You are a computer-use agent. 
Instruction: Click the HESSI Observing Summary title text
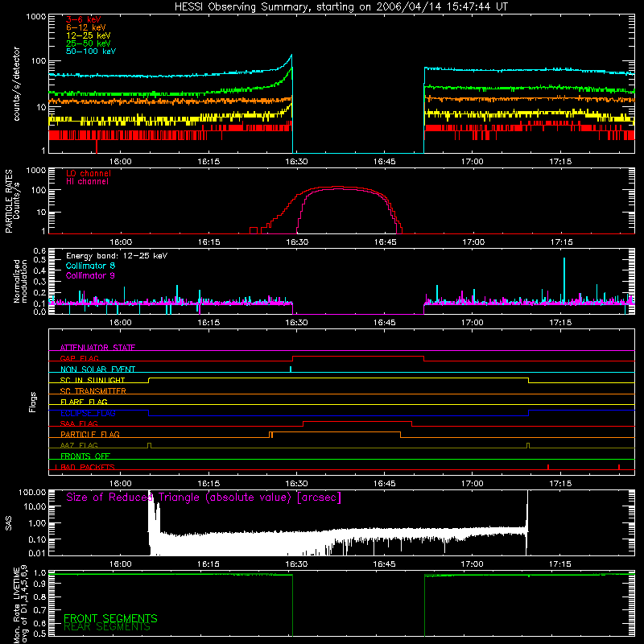click(x=341, y=7)
